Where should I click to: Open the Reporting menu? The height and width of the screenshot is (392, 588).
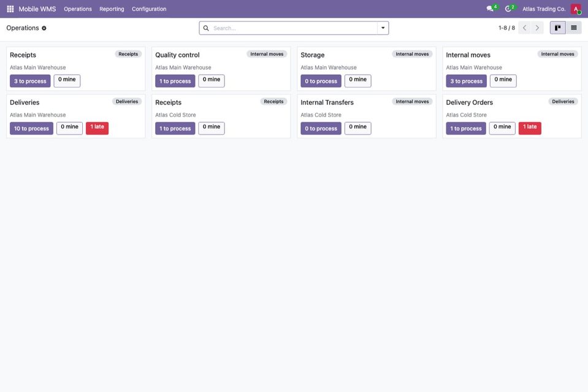tap(112, 9)
